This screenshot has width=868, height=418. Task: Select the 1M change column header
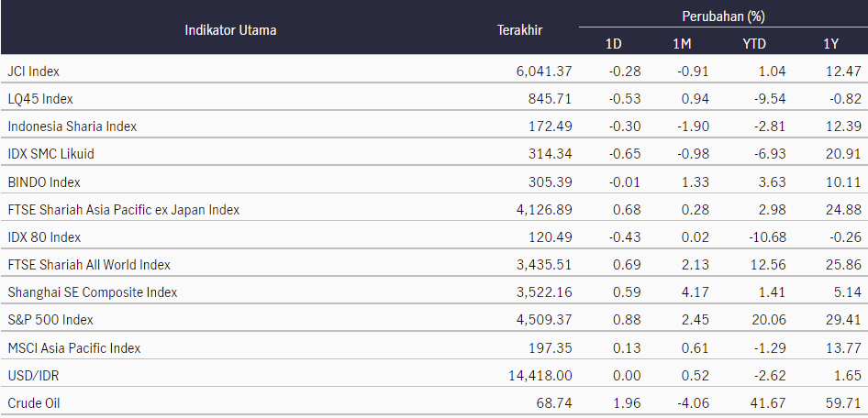coord(682,44)
